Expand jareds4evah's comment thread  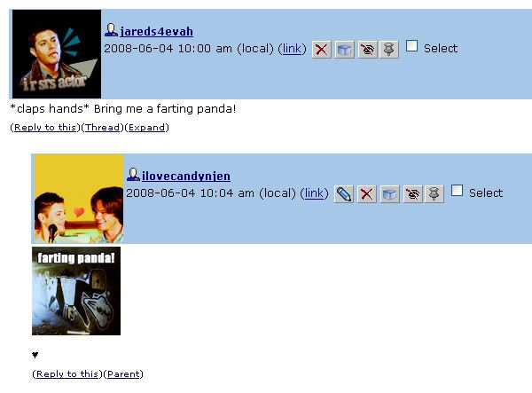(x=146, y=127)
